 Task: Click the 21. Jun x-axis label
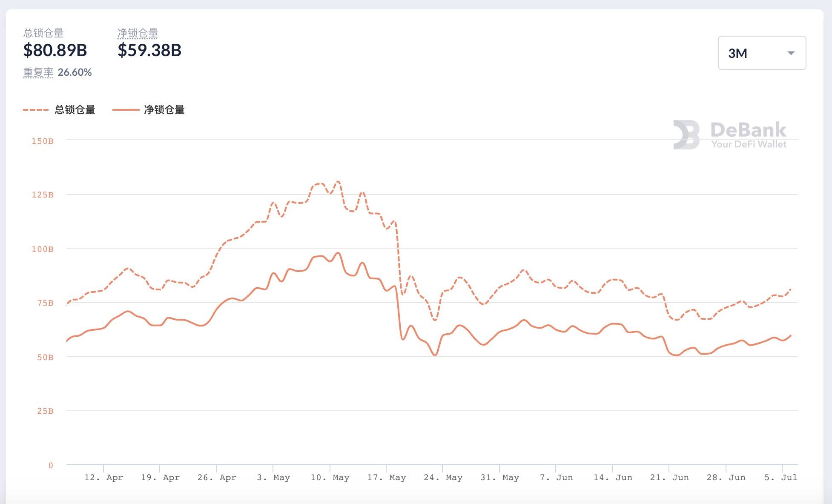point(669,478)
